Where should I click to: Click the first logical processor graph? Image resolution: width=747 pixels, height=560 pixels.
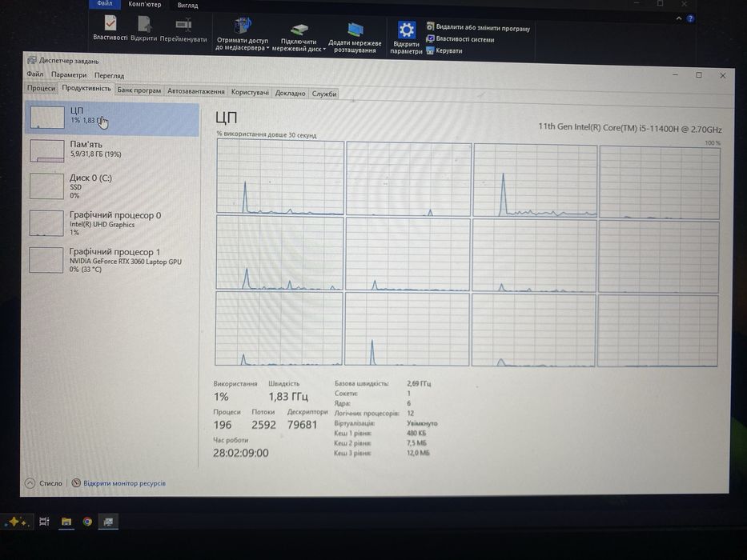click(280, 178)
